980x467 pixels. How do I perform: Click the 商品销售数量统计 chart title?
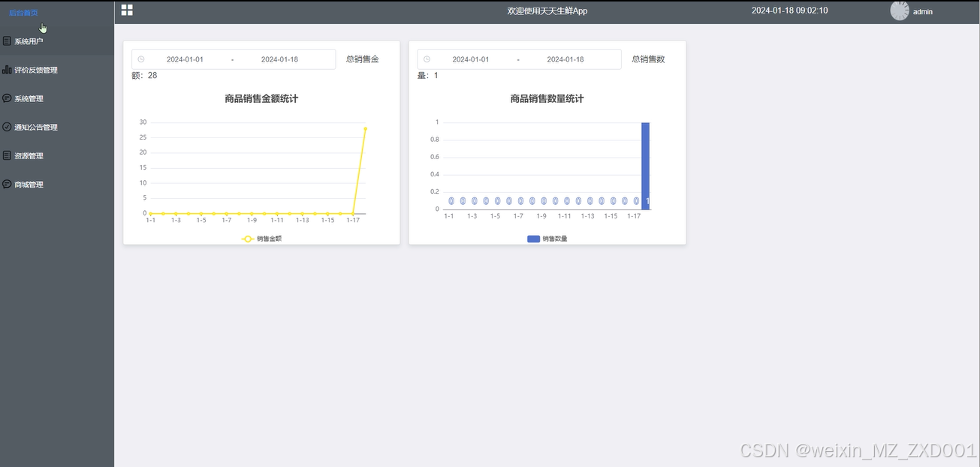pos(547,98)
